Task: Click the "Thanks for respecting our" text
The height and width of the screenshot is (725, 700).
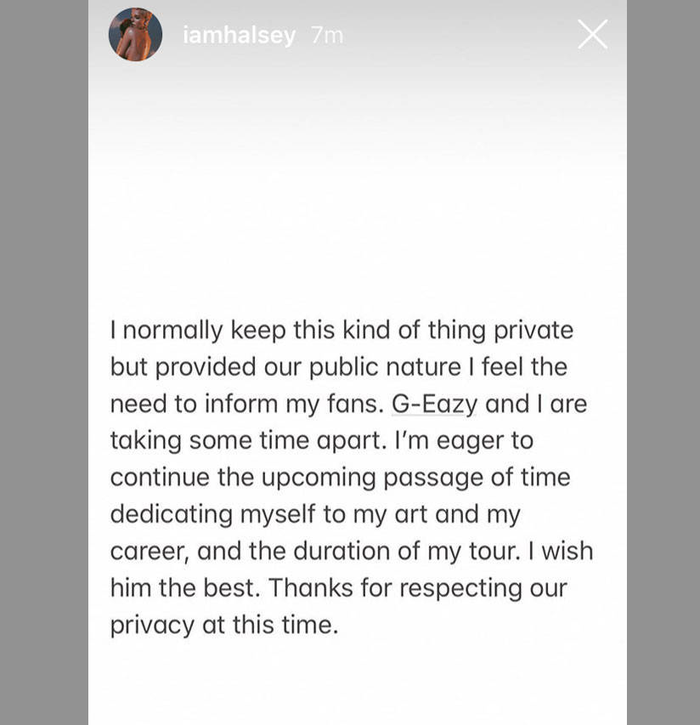Action: pos(418,589)
